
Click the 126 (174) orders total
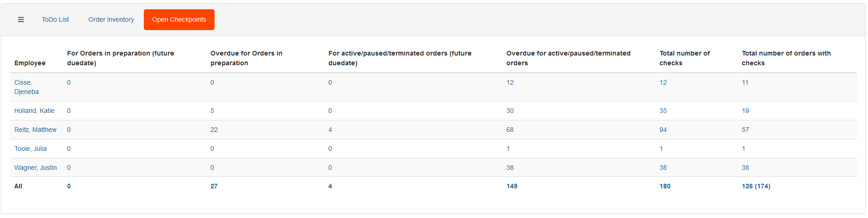coord(756,186)
